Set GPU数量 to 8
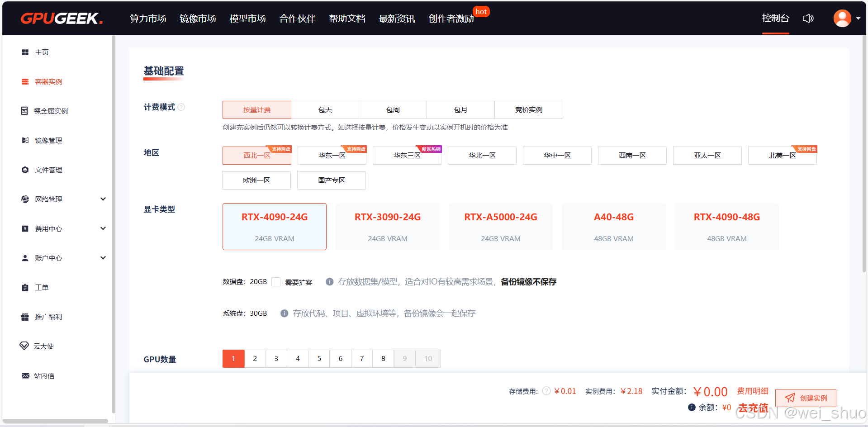The height and width of the screenshot is (427, 868). [x=383, y=359]
